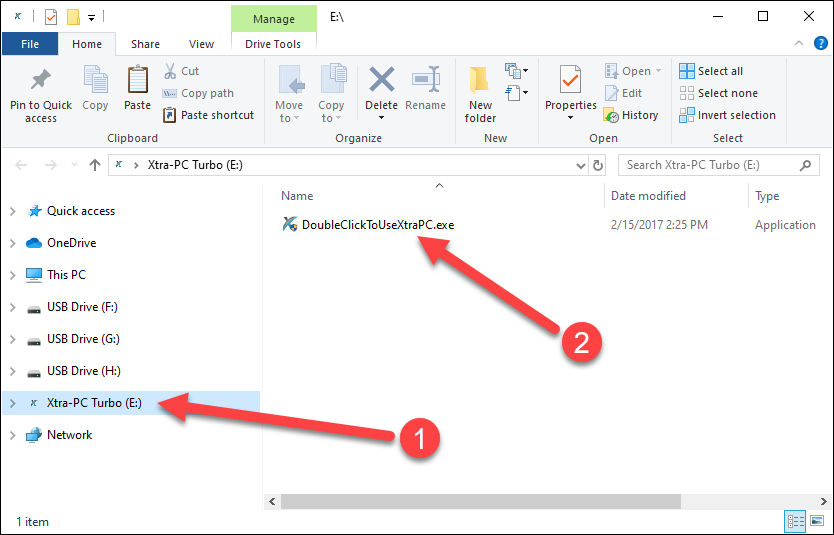Expand This PC tree node
Screen dimensions: 834x535
point(13,275)
